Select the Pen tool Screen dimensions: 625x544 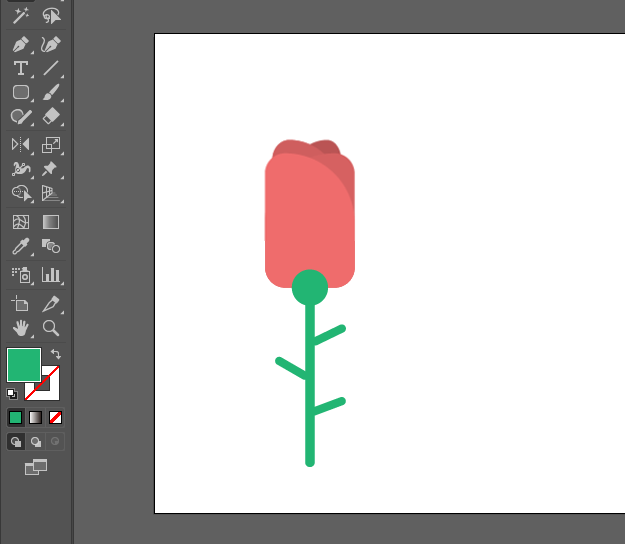coord(20,44)
